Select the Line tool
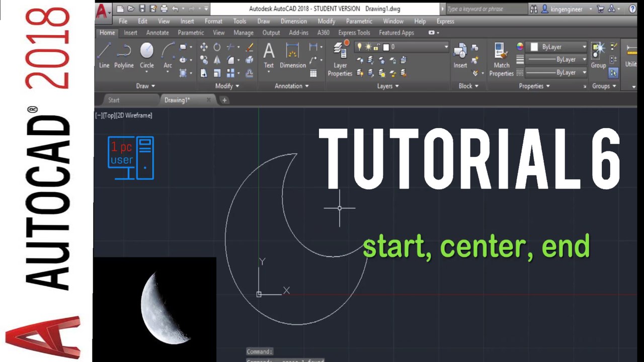The width and height of the screenshot is (644, 362). (104, 55)
